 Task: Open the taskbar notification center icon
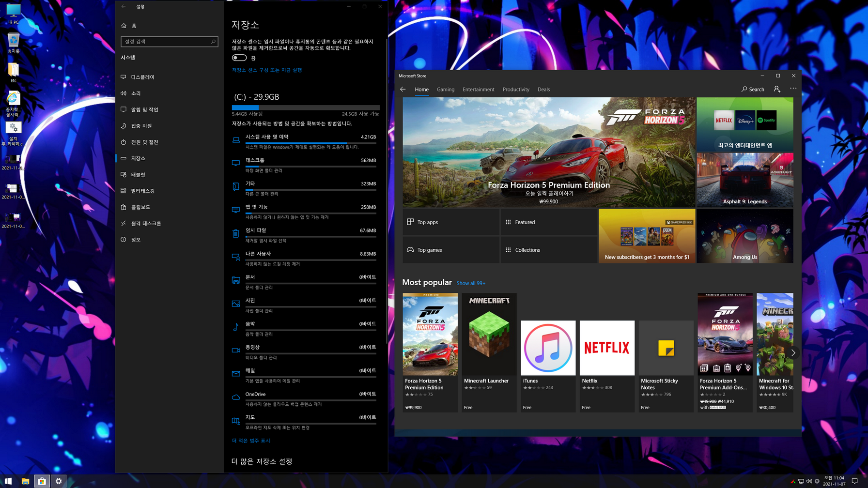tap(855, 481)
